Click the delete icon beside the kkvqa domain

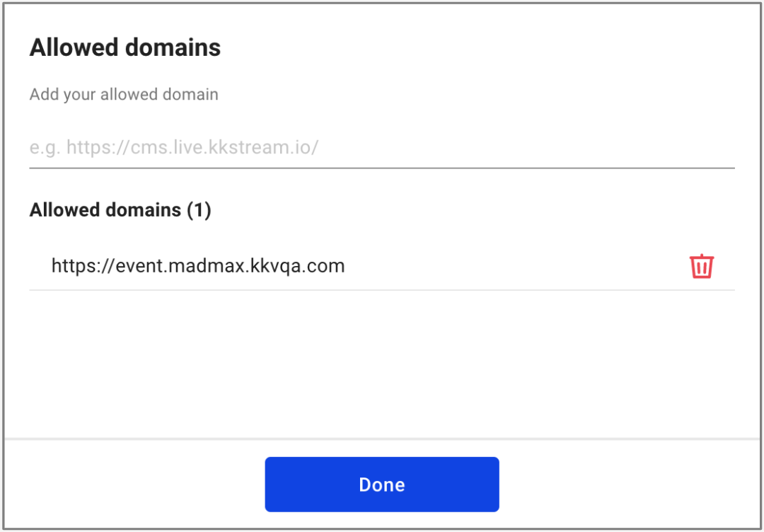(x=702, y=267)
